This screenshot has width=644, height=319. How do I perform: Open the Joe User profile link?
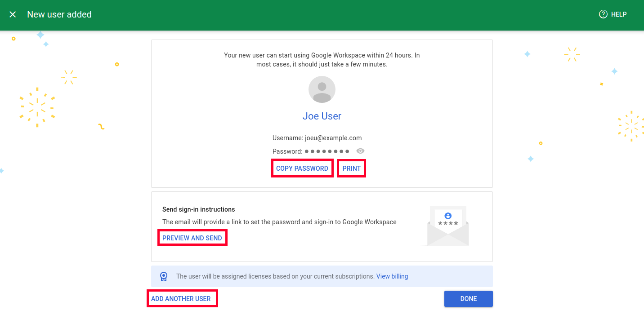(x=322, y=116)
